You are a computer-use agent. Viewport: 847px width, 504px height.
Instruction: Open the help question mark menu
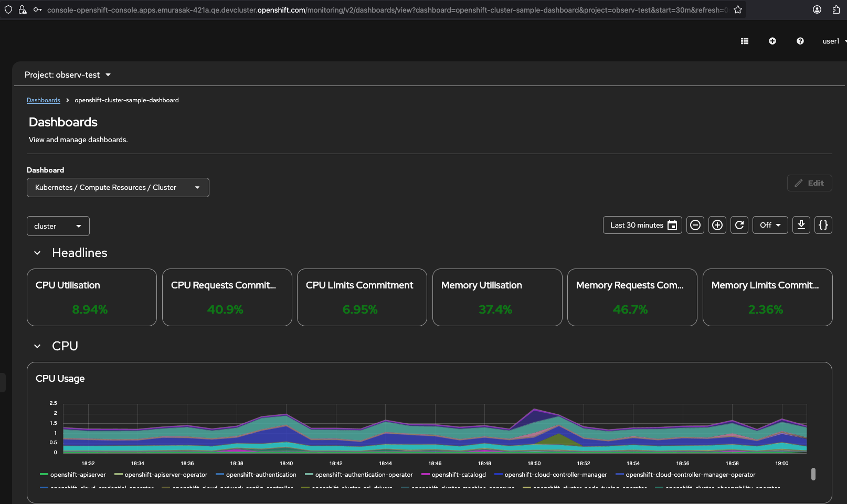coord(800,41)
